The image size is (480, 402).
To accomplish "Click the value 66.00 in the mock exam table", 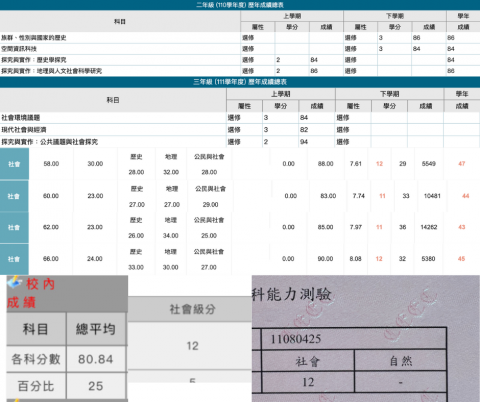I will pos(51,259).
